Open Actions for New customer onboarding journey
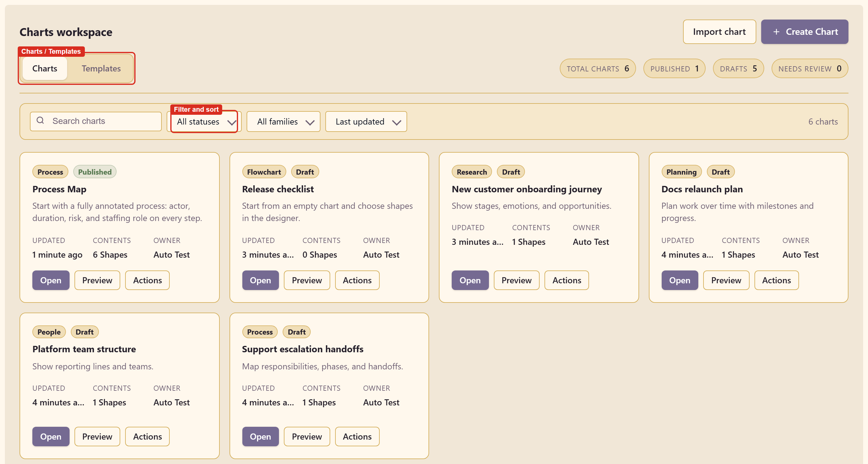This screenshot has height=464, width=868. click(x=566, y=280)
